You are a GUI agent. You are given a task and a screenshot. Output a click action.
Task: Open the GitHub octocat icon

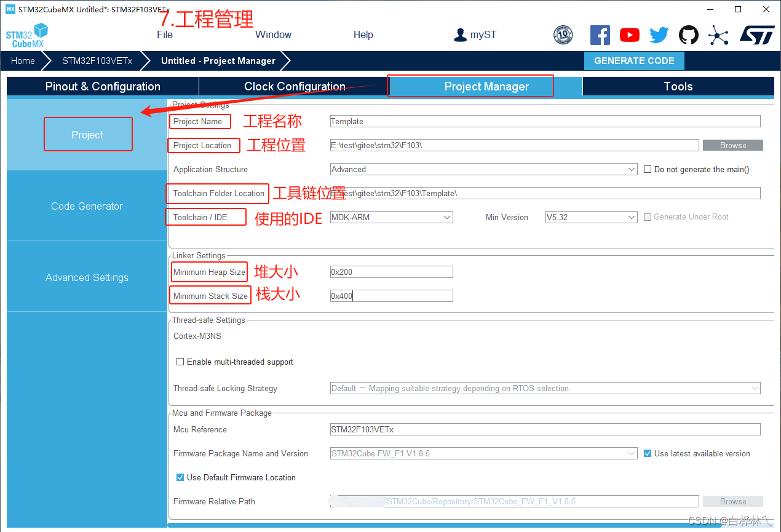pos(688,35)
